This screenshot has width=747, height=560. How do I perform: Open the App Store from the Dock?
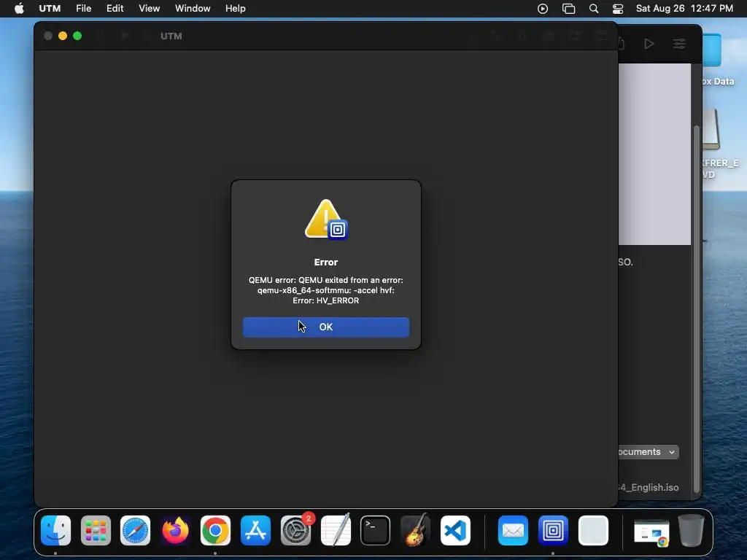(x=255, y=530)
